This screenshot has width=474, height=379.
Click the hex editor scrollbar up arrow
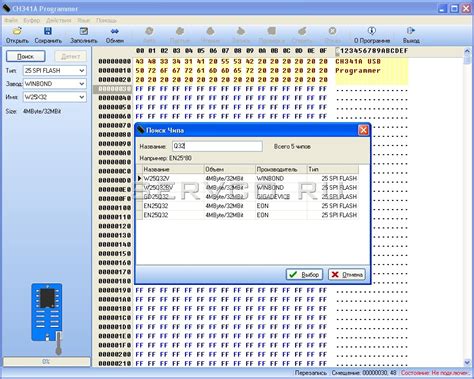467,52
